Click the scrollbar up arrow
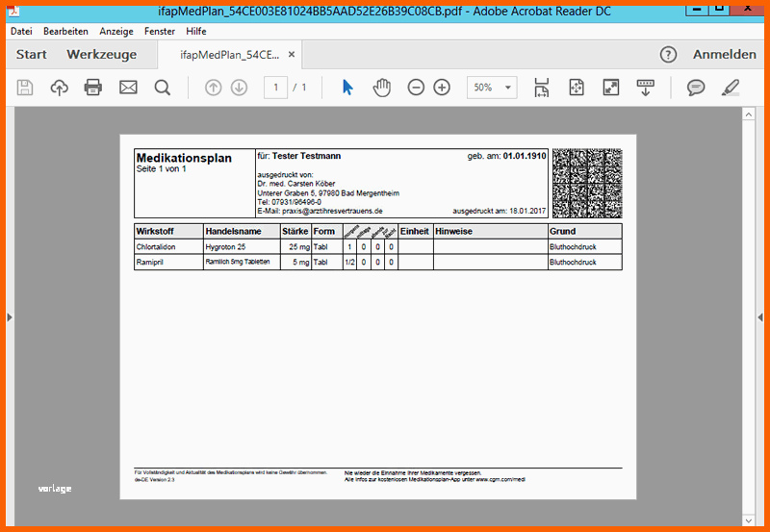The image size is (770, 532). (x=749, y=114)
